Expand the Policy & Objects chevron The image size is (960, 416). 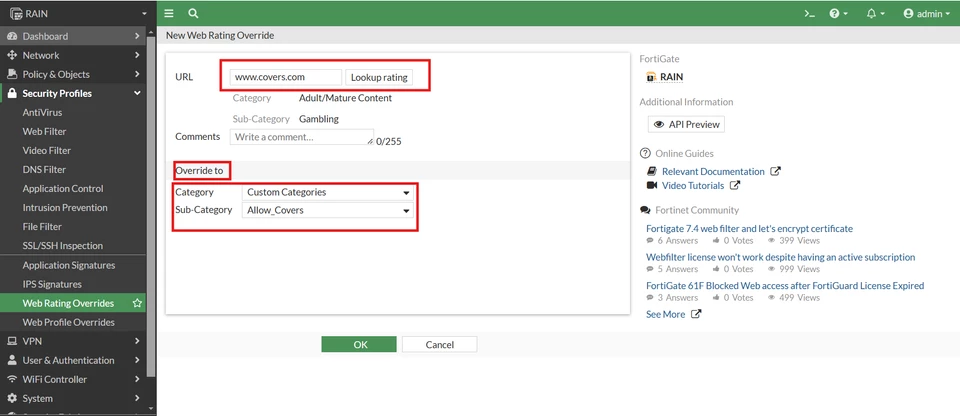(x=137, y=74)
